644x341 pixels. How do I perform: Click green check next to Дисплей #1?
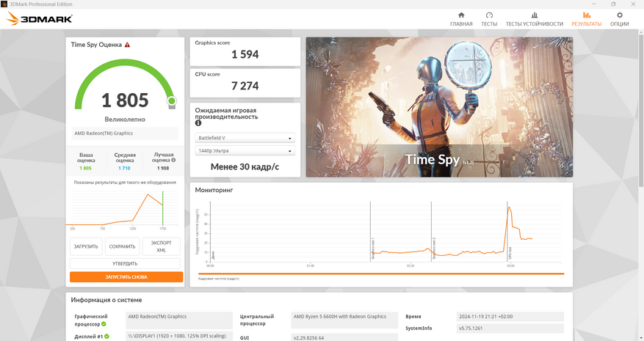pyautogui.click(x=106, y=337)
